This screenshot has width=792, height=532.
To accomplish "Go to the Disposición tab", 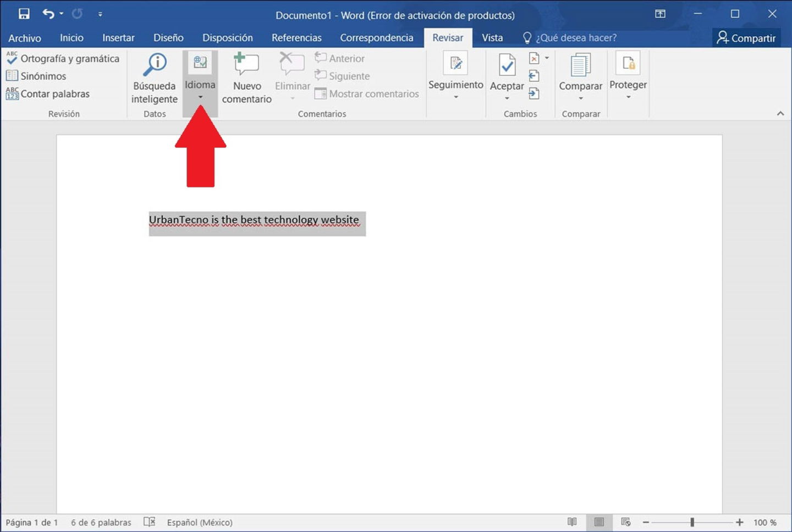I will [228, 37].
